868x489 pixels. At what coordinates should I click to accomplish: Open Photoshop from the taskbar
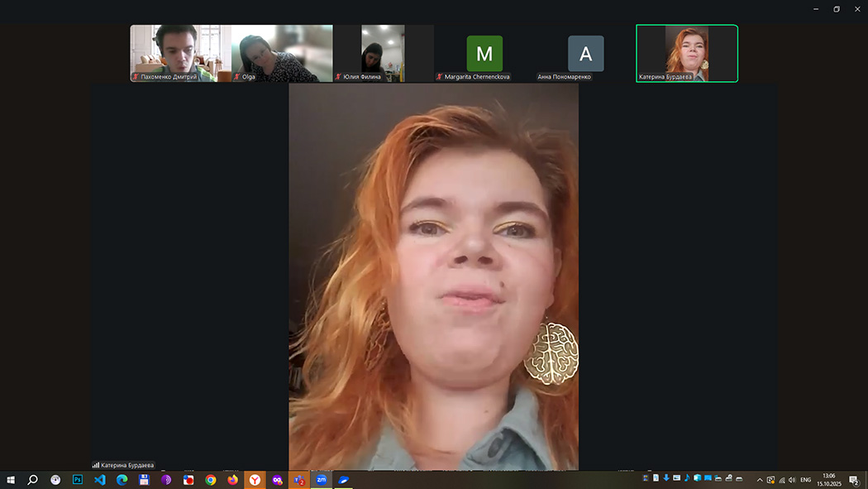click(78, 480)
